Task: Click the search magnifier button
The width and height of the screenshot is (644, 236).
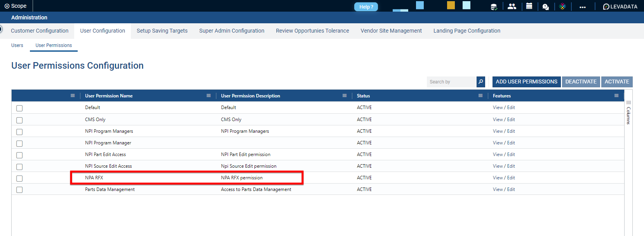Action: click(481, 82)
